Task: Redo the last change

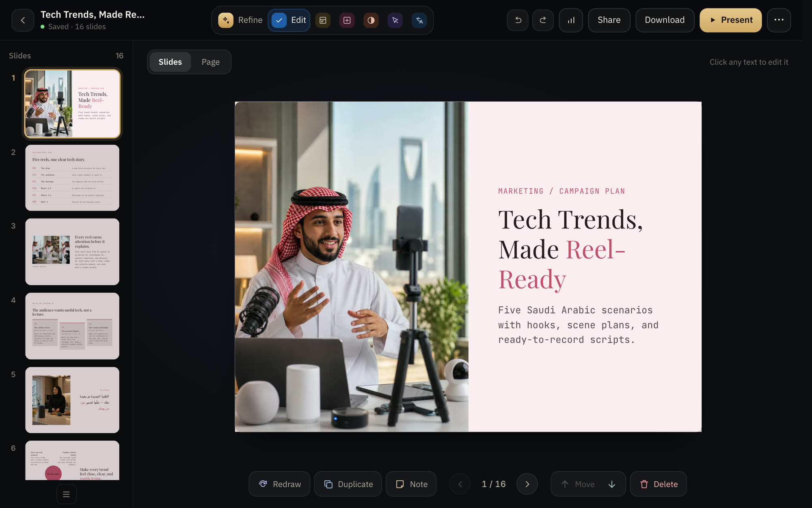Action: coord(543,20)
